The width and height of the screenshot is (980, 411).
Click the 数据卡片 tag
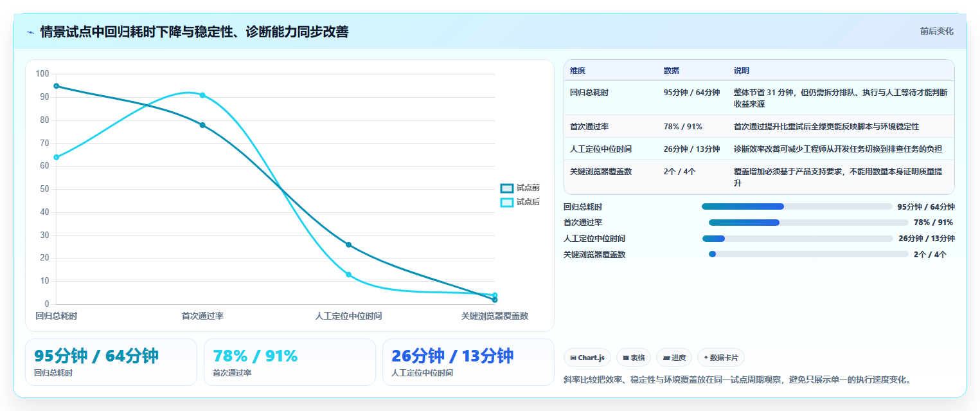pos(721,358)
